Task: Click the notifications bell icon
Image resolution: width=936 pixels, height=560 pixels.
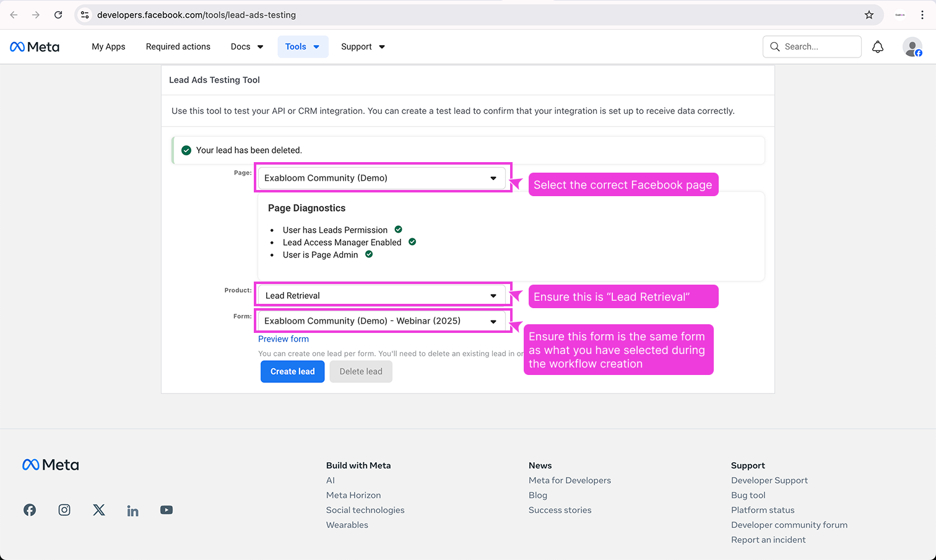Action: click(x=878, y=47)
